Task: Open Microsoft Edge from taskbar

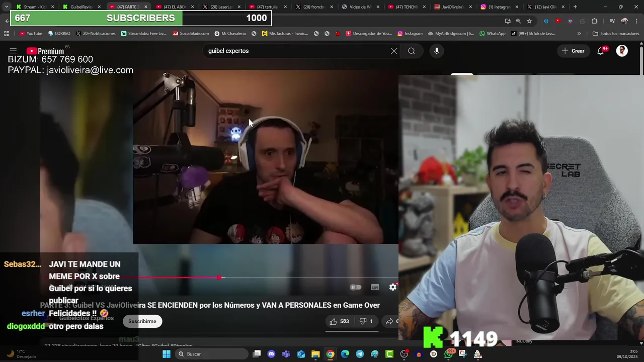Action: [345, 354]
